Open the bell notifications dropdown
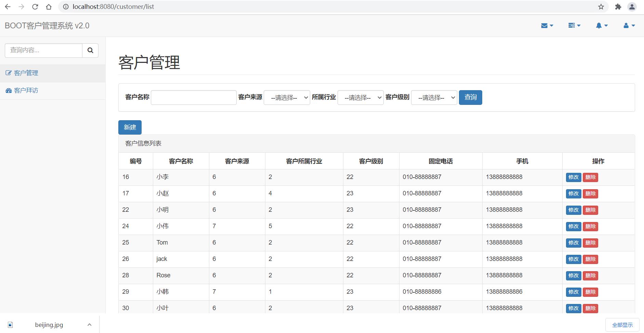The height and width of the screenshot is (333, 644). [602, 26]
